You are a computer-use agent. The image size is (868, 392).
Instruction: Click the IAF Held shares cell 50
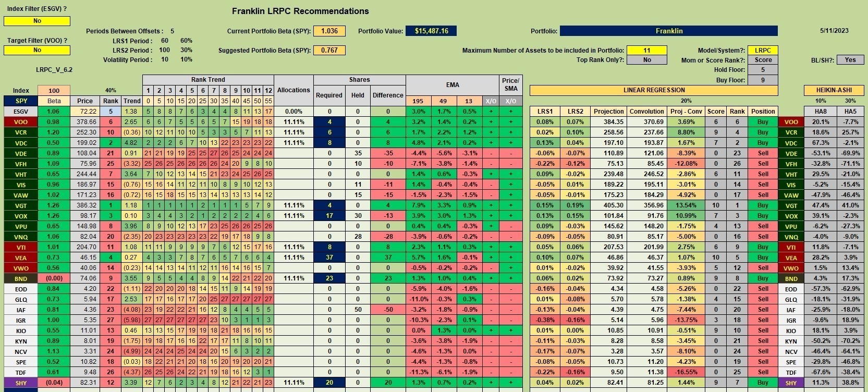tap(358, 310)
